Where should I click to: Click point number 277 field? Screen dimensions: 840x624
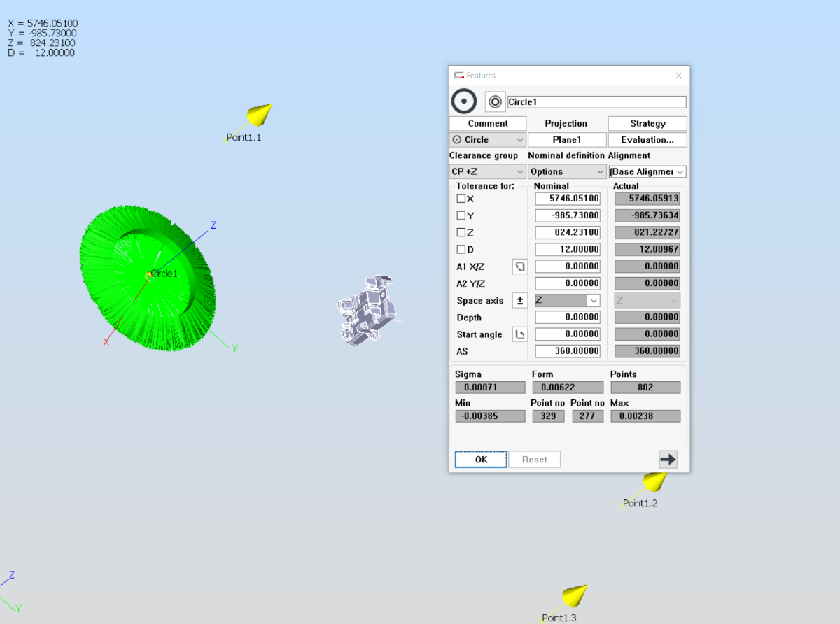[587, 416]
